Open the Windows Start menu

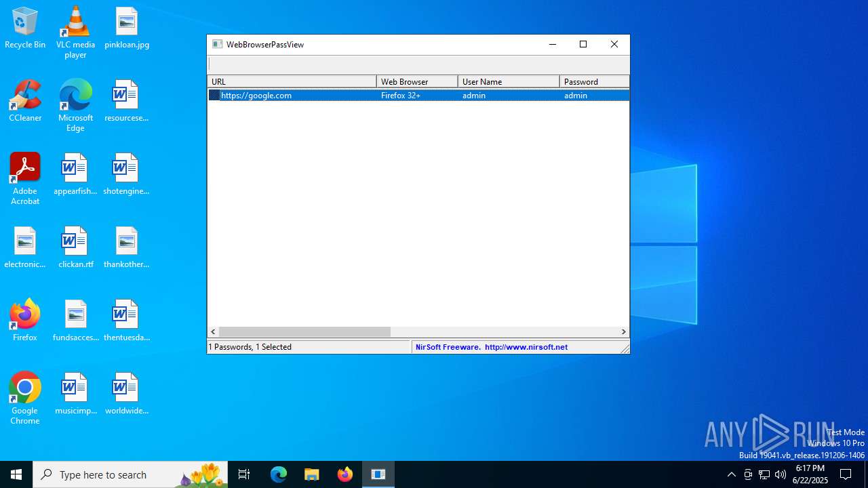[x=16, y=474]
